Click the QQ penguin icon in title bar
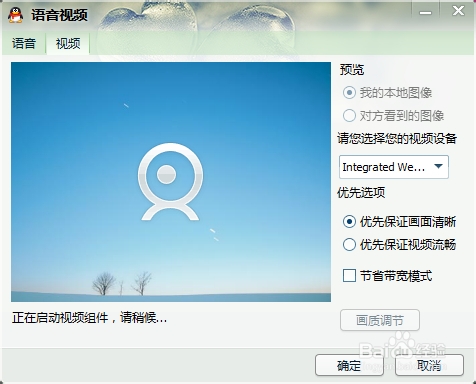476x384 pixels. pos(15,15)
